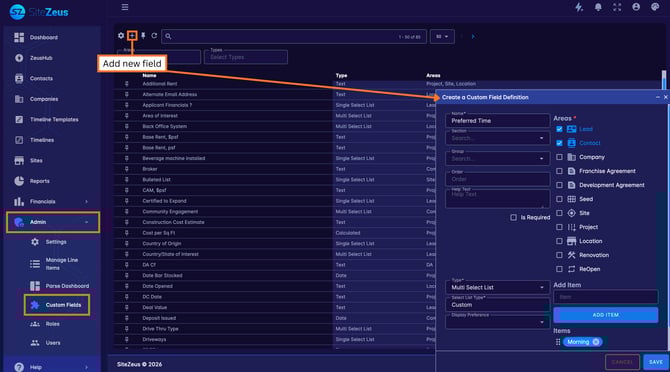Open the theme palette icon
670x372 pixels.
click(655, 7)
